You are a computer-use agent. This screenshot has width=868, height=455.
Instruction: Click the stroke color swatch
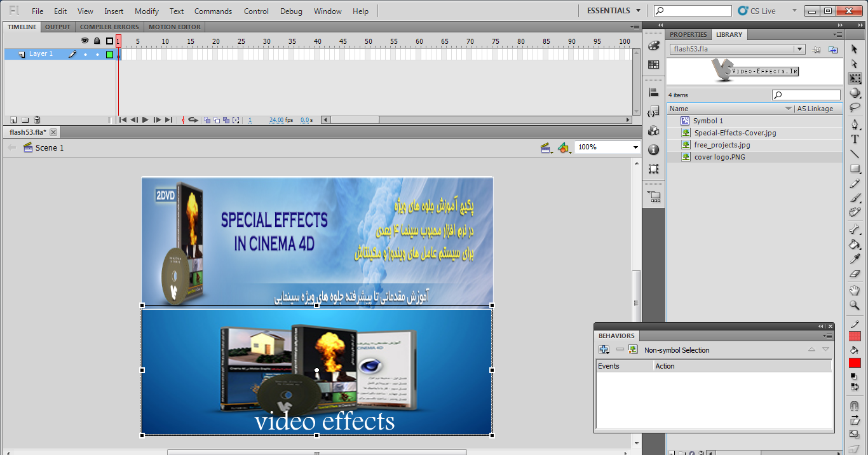coord(855,336)
